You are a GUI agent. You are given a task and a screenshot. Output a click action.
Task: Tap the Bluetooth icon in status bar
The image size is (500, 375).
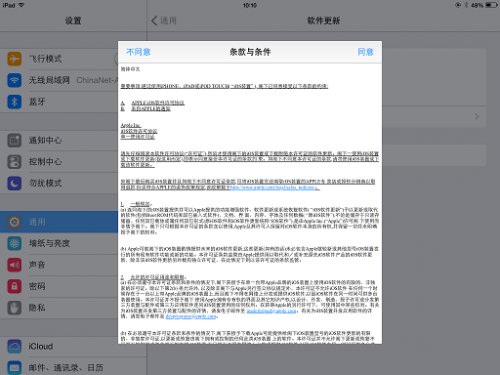[x=466, y=5]
